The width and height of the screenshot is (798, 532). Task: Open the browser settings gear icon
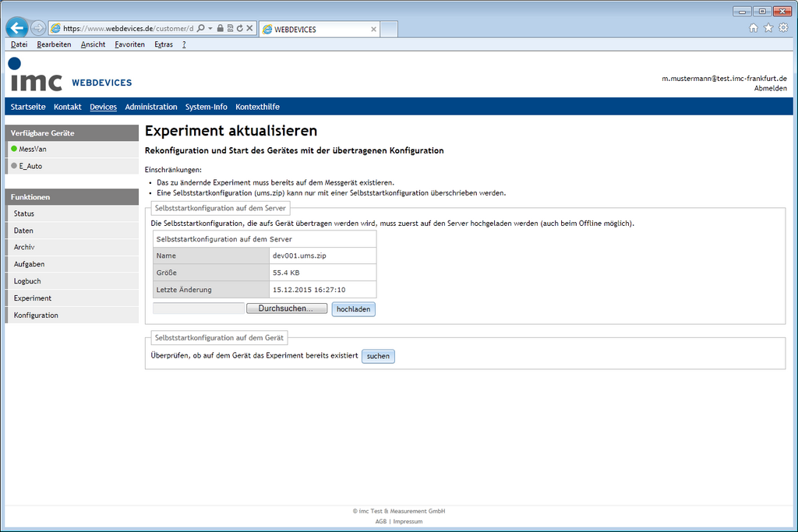(783, 28)
